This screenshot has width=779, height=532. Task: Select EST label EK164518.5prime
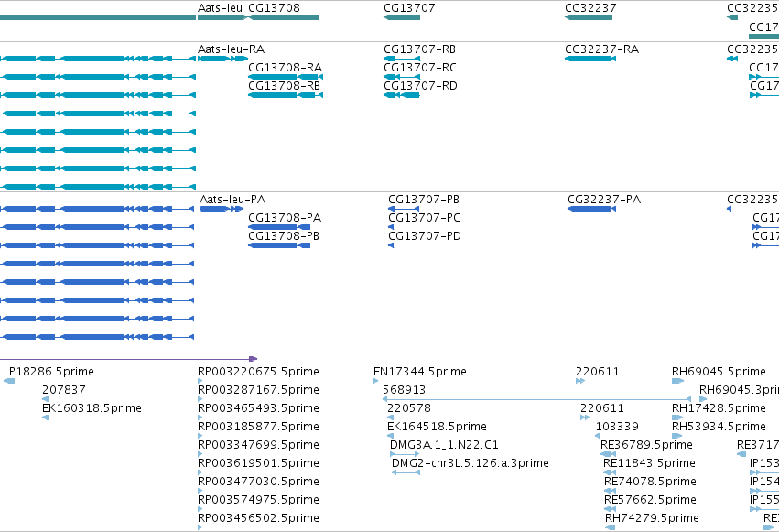[x=438, y=427]
